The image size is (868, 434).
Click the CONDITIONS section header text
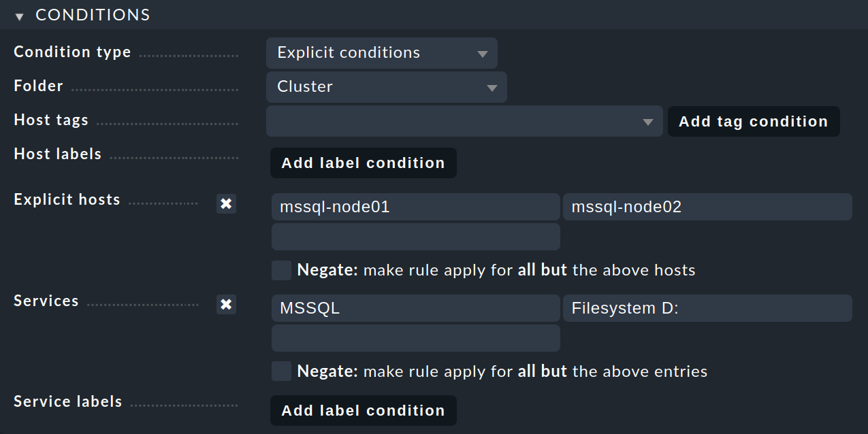click(x=93, y=15)
